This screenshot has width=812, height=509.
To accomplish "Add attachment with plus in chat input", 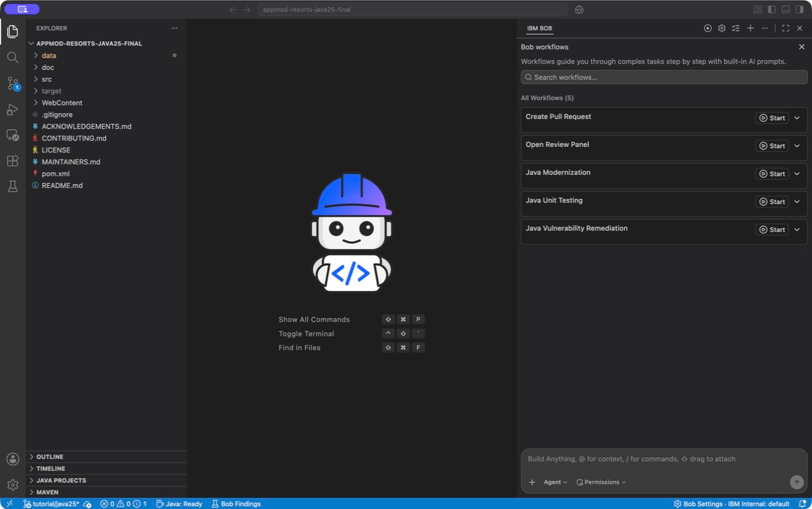I will pos(532,482).
